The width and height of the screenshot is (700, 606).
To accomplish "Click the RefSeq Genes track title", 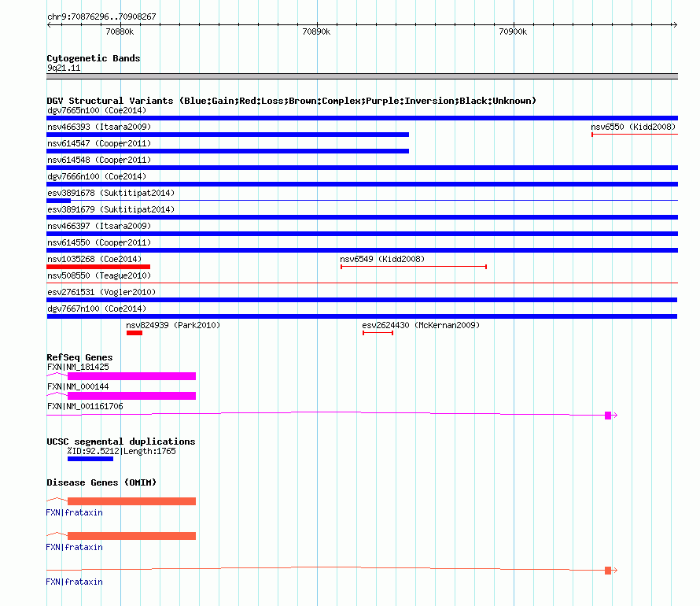I will tap(79, 357).
